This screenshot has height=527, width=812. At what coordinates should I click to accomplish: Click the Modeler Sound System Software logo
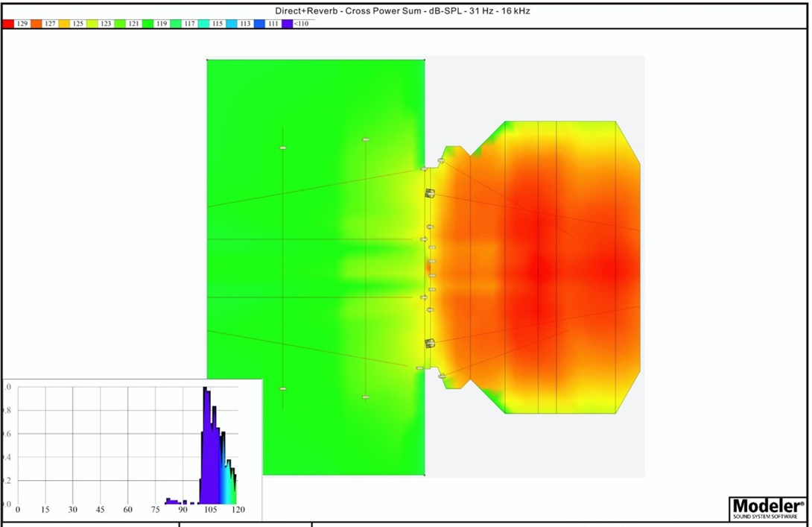point(768,508)
